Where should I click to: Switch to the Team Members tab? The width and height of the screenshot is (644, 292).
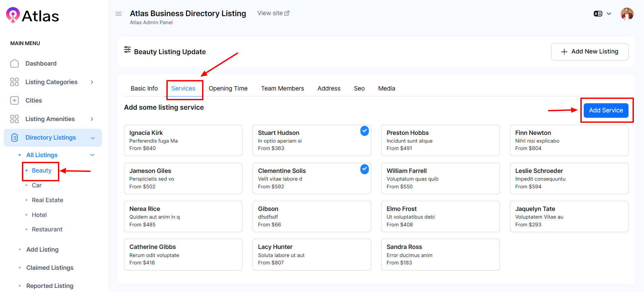pos(282,88)
